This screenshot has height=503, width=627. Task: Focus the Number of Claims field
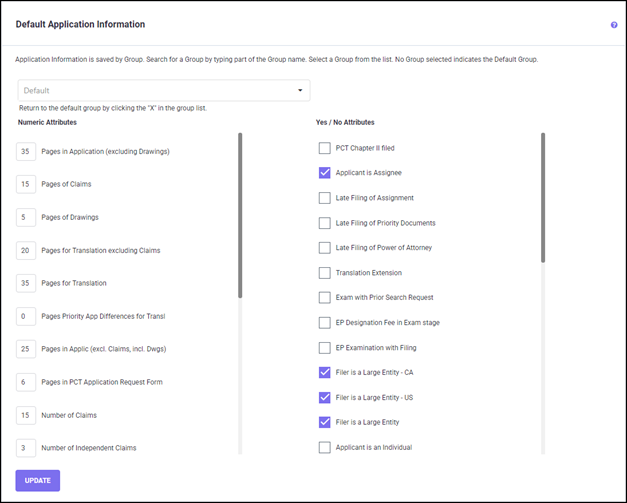pyautogui.click(x=26, y=415)
